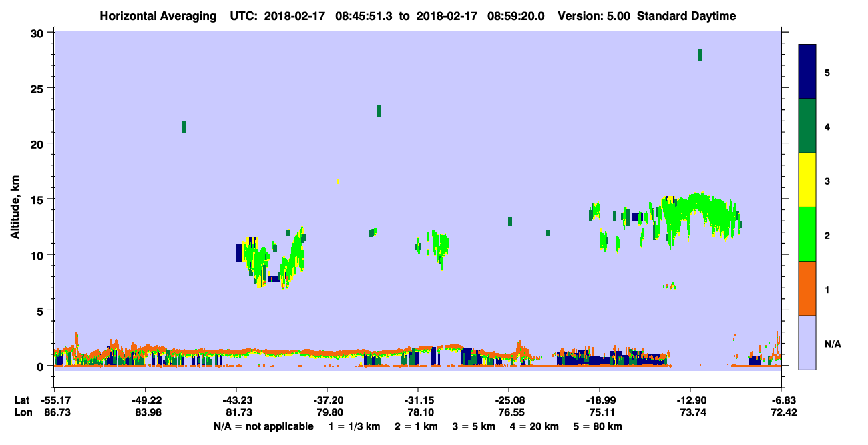Click the longitude value 75.11
Screen dimensions: 868x445
click(x=601, y=412)
